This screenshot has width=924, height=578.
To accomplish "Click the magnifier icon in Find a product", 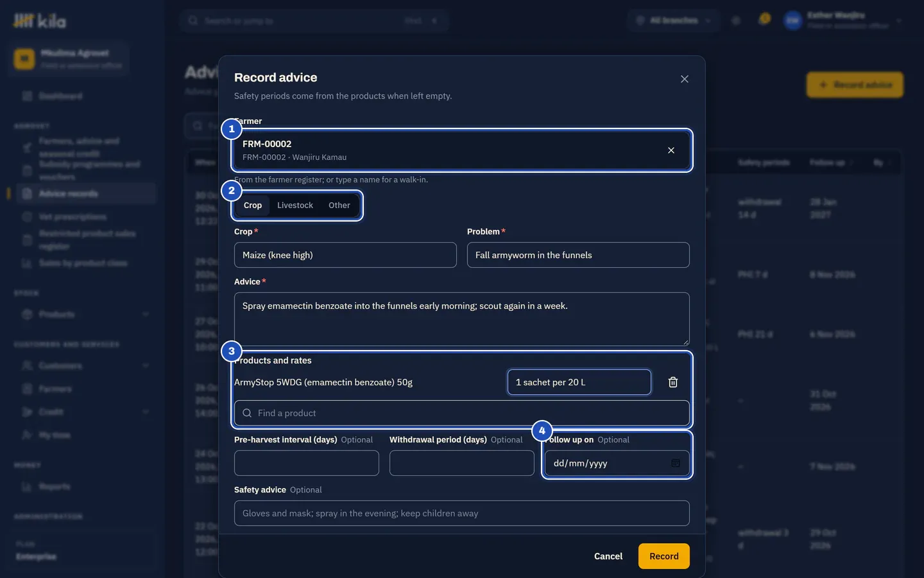I will click(x=247, y=413).
